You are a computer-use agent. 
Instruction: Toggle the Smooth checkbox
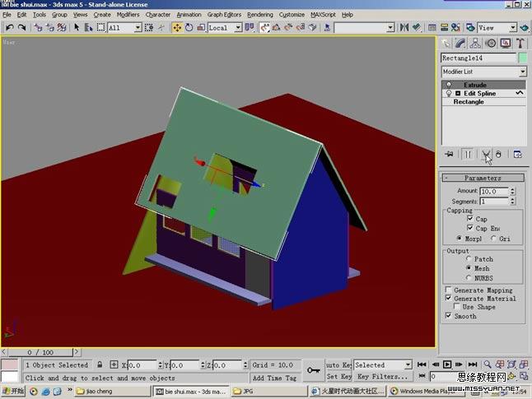click(x=448, y=316)
